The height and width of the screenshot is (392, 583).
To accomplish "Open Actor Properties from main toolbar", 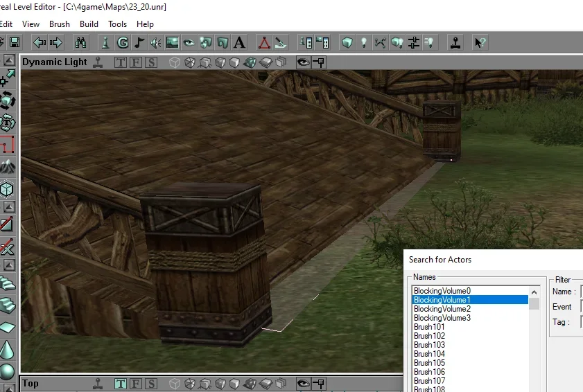I will [x=306, y=42].
